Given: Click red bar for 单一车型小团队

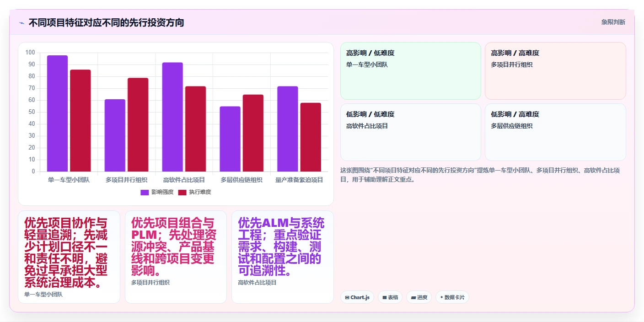Looking at the screenshot, I should pos(80,121).
